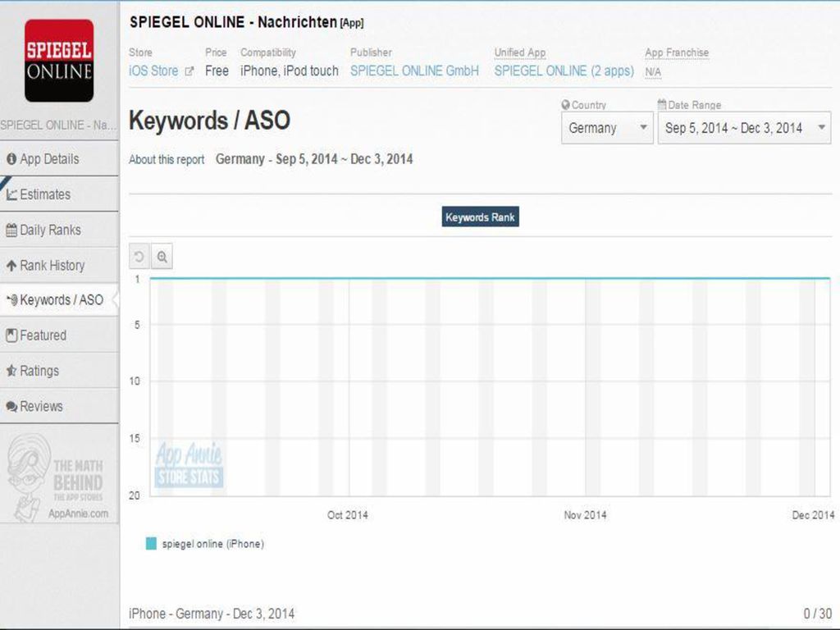Screen dimensions: 840x630
Task: Click the Date Range dropdown arrow
Action: point(820,127)
